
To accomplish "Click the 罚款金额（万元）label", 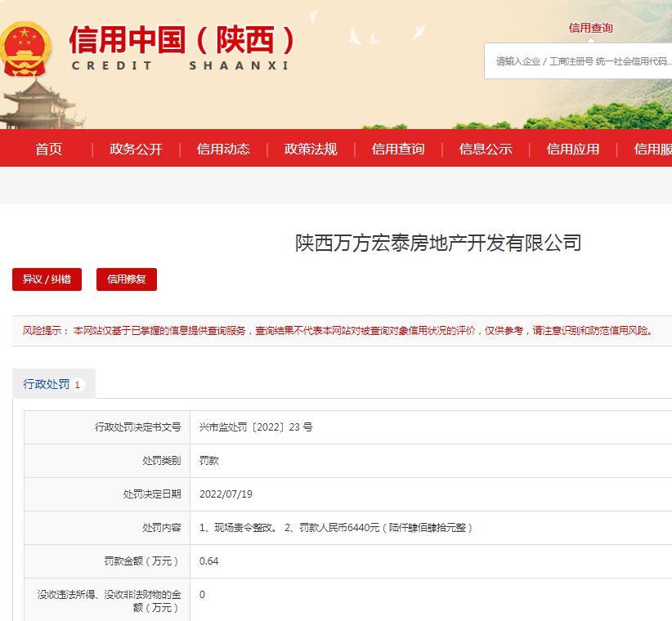I will point(142,561).
